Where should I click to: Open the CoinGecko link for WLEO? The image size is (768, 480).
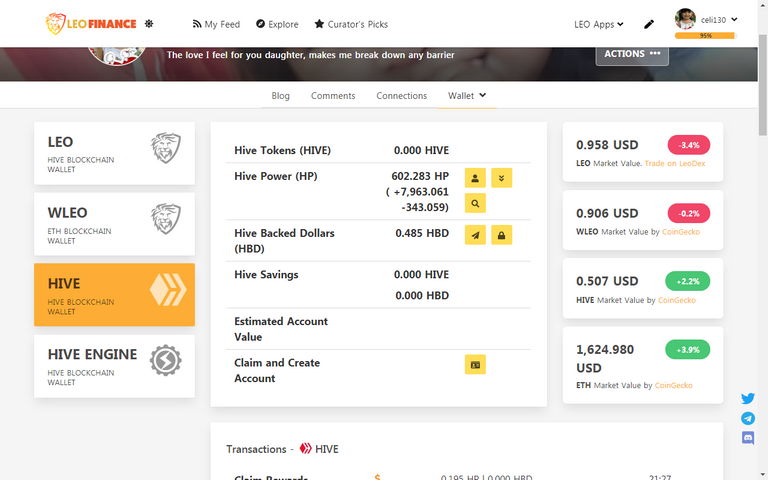point(681,232)
